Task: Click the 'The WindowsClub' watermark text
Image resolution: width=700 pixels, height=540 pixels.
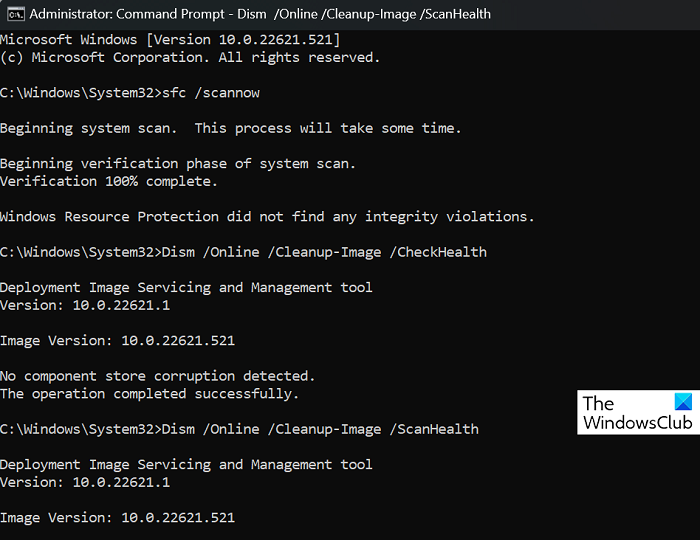Action: (636, 413)
